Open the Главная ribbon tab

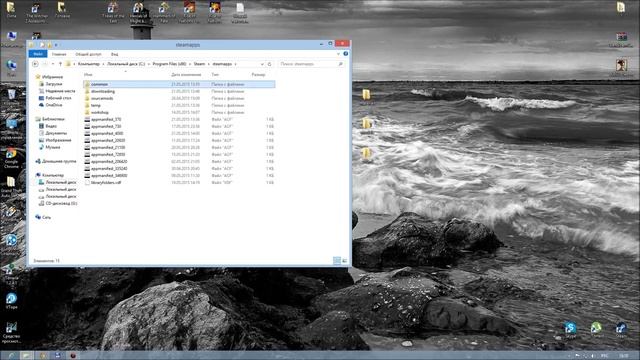(59, 54)
